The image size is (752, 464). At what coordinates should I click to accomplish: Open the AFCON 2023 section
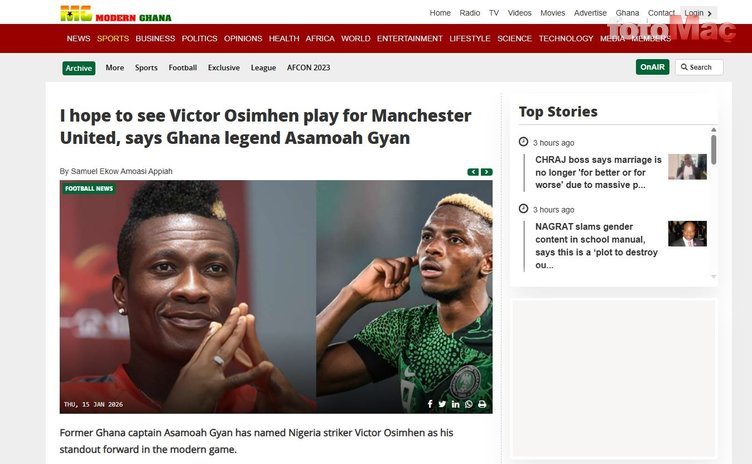tap(308, 68)
